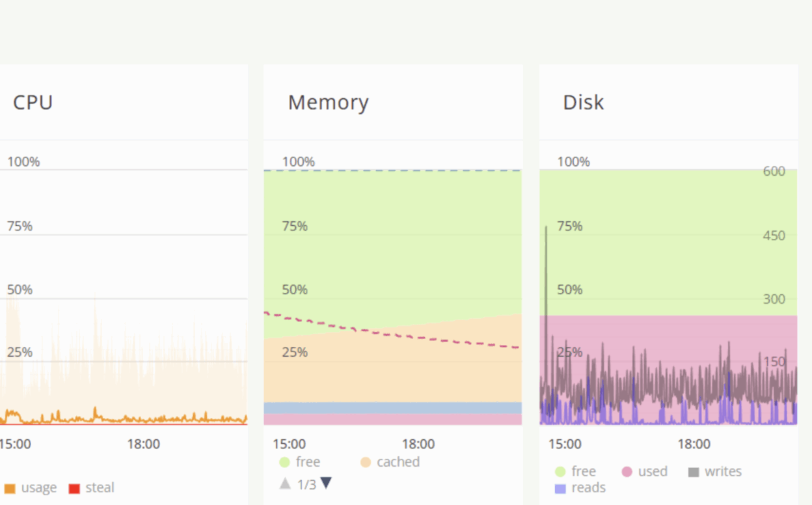Click the blue band in Memory chart

point(392,408)
